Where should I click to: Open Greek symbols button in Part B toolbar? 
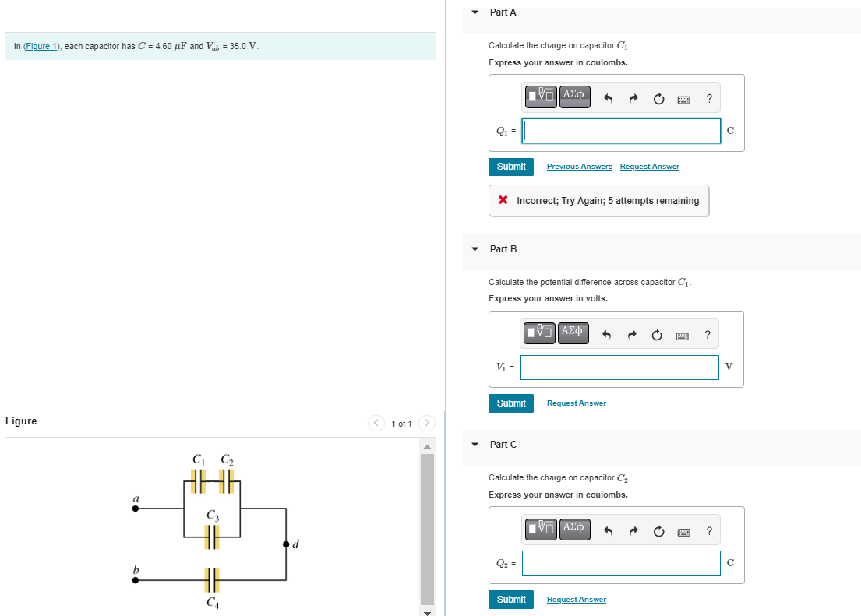[x=573, y=333]
